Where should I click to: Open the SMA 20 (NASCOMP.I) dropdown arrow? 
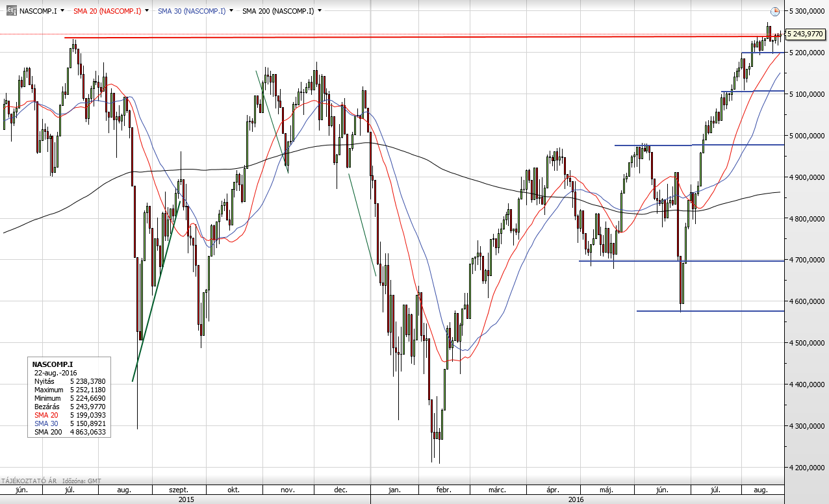pos(147,11)
